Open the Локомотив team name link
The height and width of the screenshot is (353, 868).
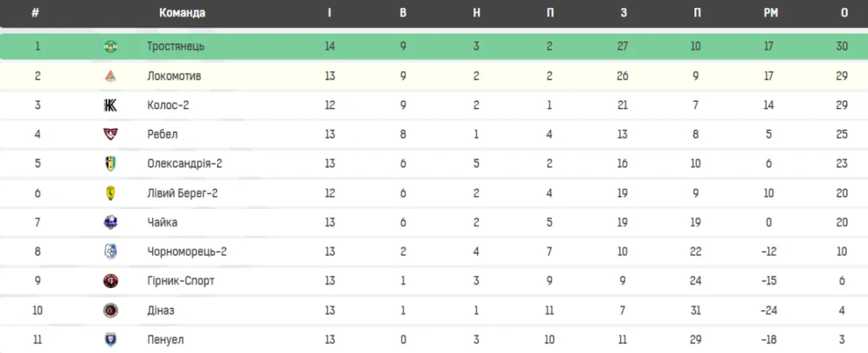click(x=174, y=76)
